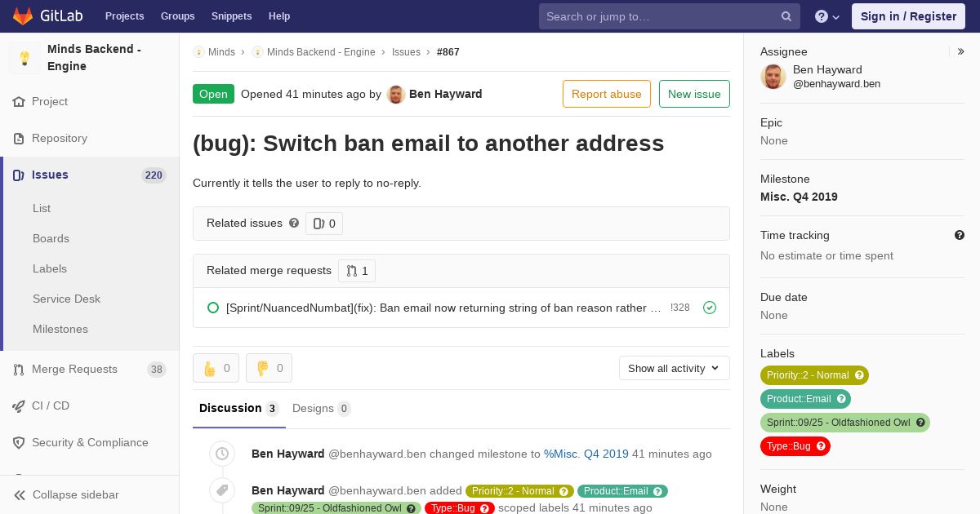Click the milestone change clock icon
980x514 pixels.
(x=222, y=454)
